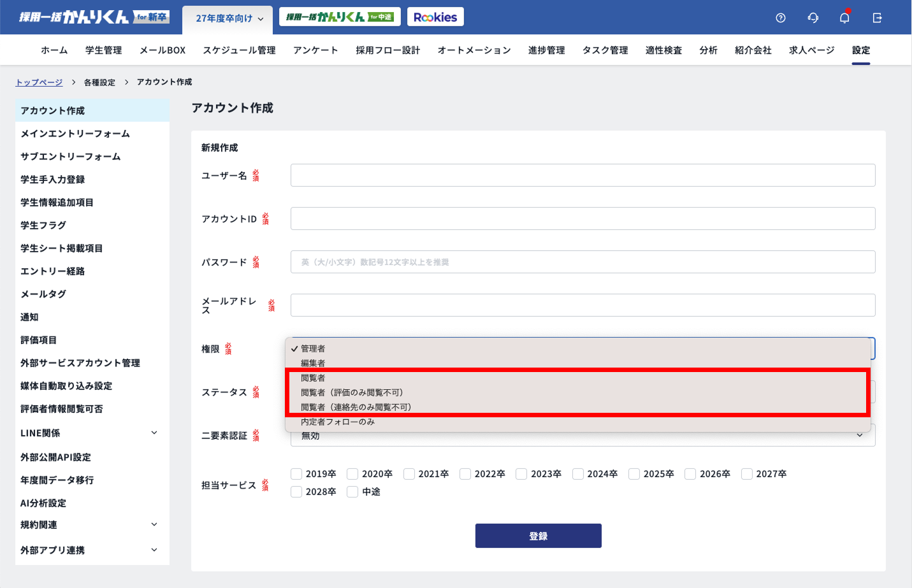
Task: Click the support headset icon
Action: [813, 18]
